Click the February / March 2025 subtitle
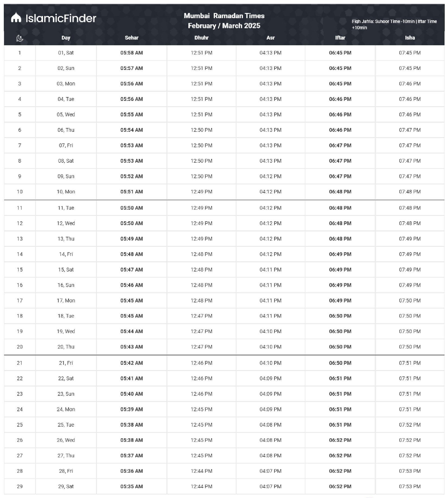448x498 pixels. [x=224, y=26]
